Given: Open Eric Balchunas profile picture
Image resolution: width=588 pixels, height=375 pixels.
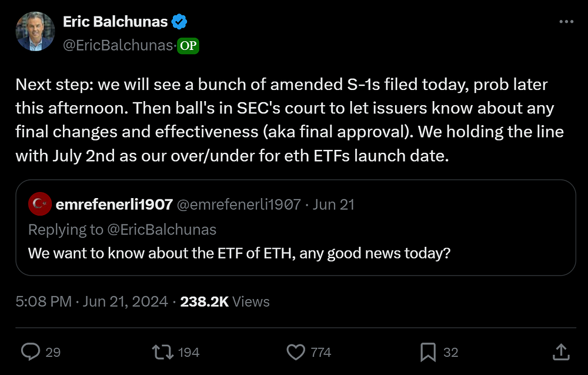Looking at the screenshot, I should (x=35, y=31).
